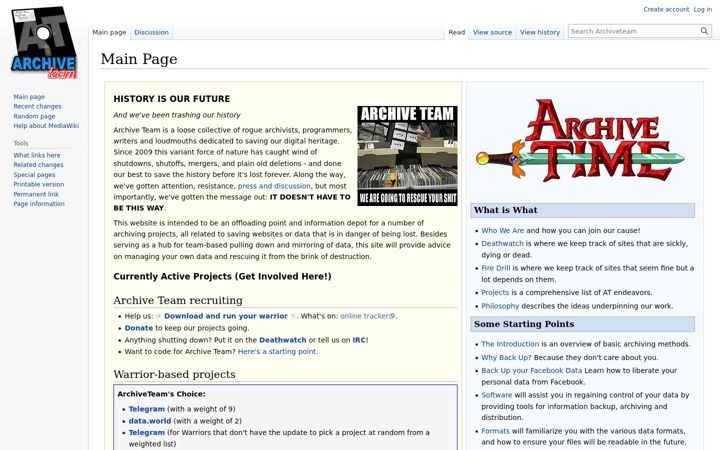This screenshot has width=720, height=450.
Task: Open What links here tool
Action: click(37, 155)
